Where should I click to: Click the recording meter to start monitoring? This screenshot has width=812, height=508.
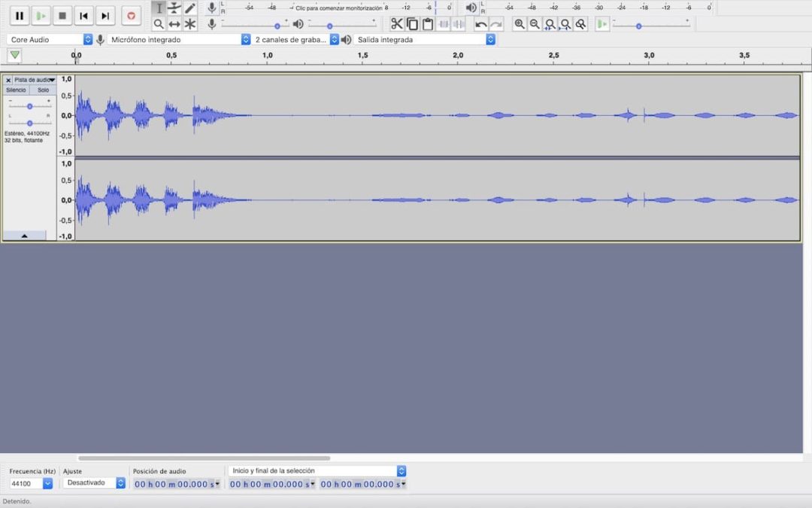click(338, 8)
